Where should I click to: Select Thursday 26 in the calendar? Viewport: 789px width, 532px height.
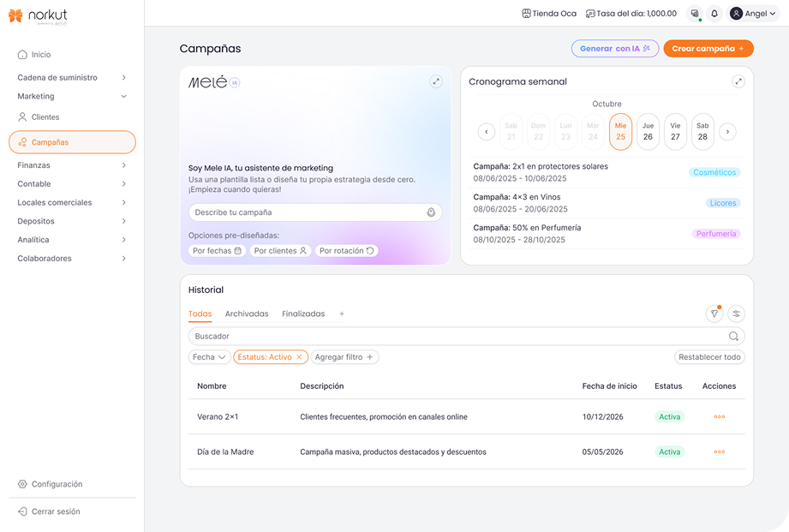(648, 132)
